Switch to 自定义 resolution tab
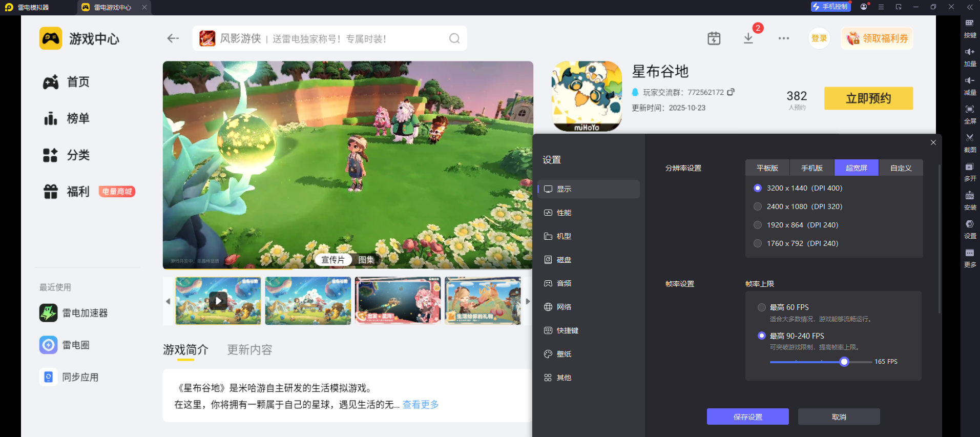 [x=901, y=168]
